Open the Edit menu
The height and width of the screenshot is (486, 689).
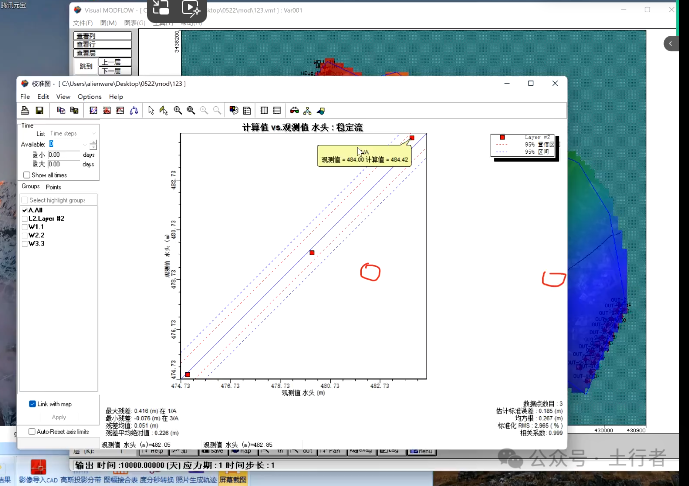[43, 96]
